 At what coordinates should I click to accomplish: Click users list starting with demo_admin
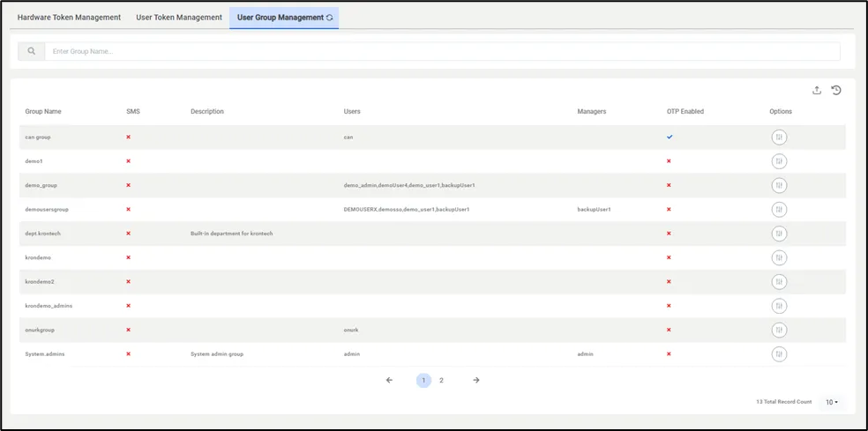tap(409, 185)
